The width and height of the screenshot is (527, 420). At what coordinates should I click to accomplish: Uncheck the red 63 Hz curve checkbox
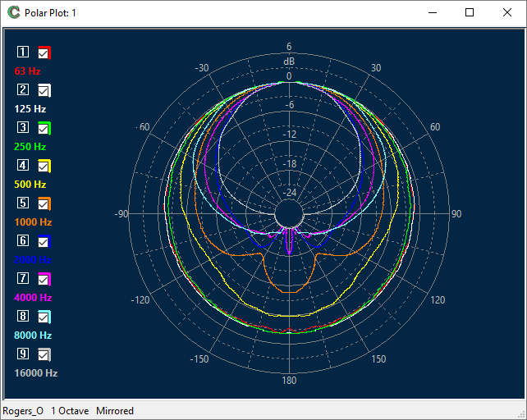coord(44,53)
